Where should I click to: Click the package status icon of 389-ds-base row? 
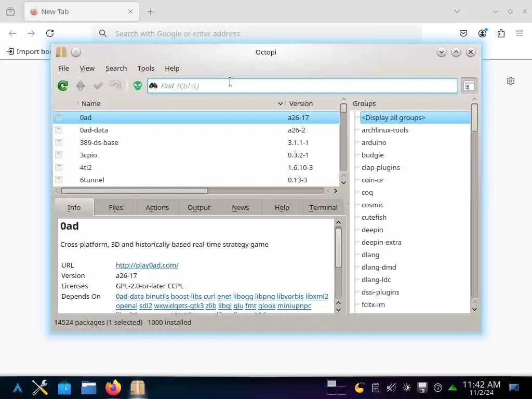coord(59,142)
